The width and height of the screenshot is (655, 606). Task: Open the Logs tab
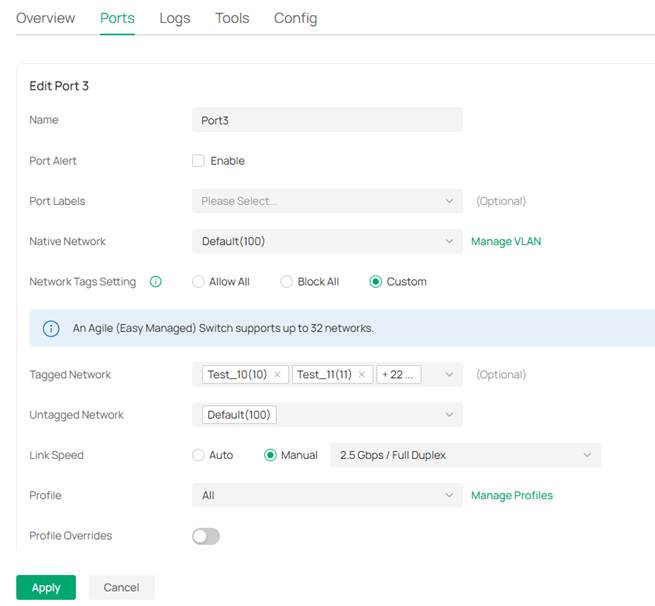click(x=175, y=18)
